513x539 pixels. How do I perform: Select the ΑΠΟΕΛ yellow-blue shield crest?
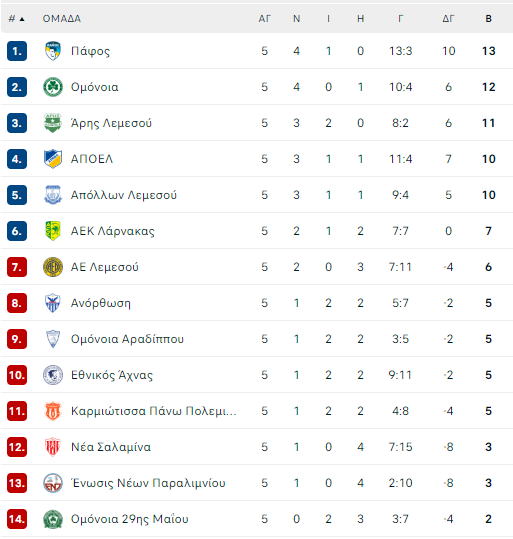[x=53, y=159]
